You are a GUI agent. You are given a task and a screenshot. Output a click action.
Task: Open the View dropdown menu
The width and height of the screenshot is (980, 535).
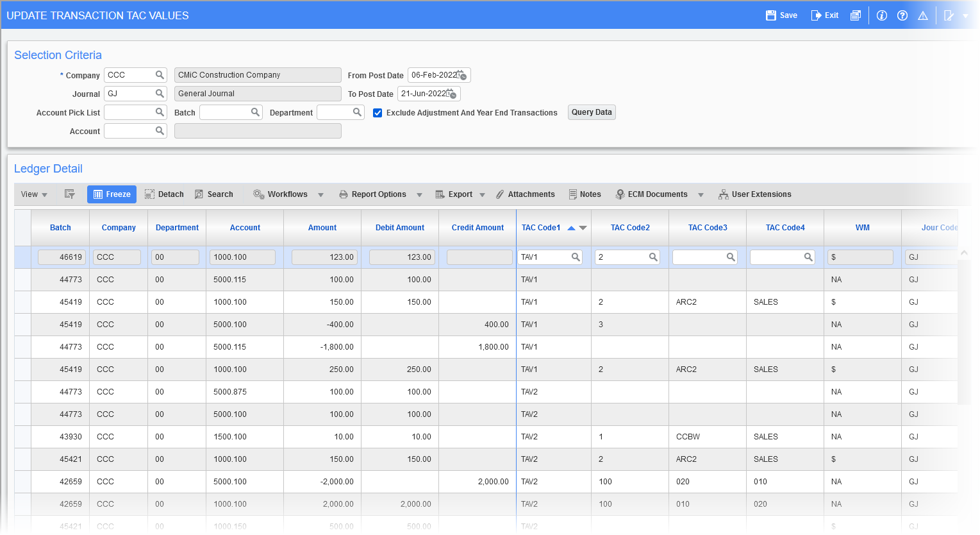[34, 194]
